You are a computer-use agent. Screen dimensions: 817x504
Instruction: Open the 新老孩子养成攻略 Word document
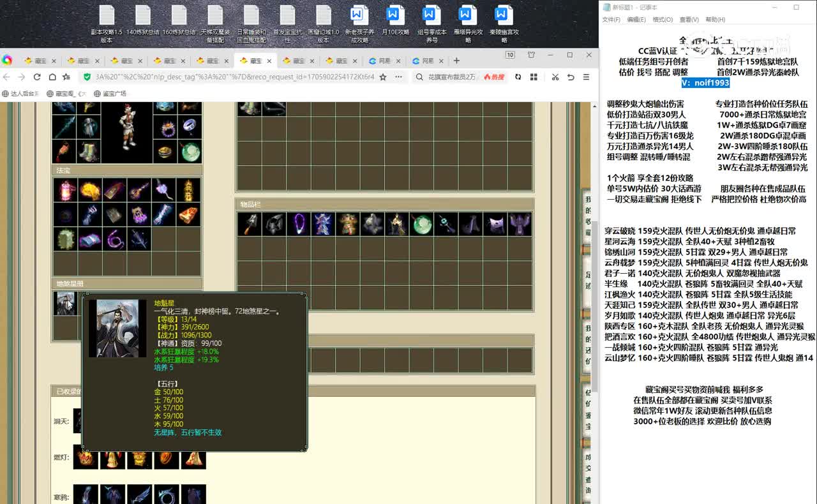tap(360, 24)
